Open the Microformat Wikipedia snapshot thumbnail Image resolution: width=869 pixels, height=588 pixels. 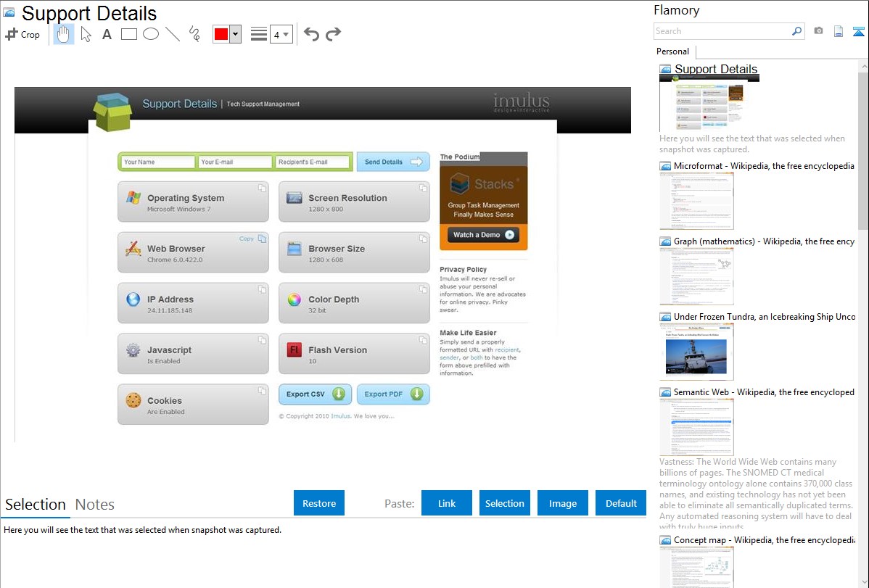(696, 201)
